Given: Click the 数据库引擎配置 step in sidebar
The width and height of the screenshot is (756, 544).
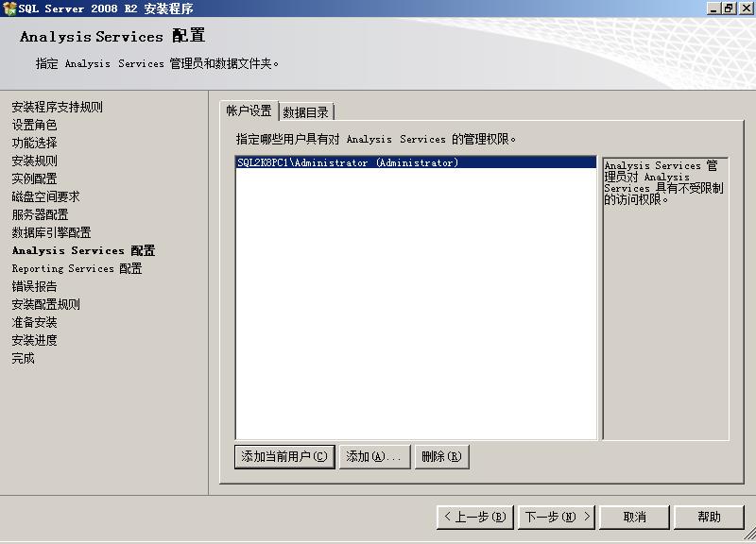Looking at the screenshot, I should (52, 232).
